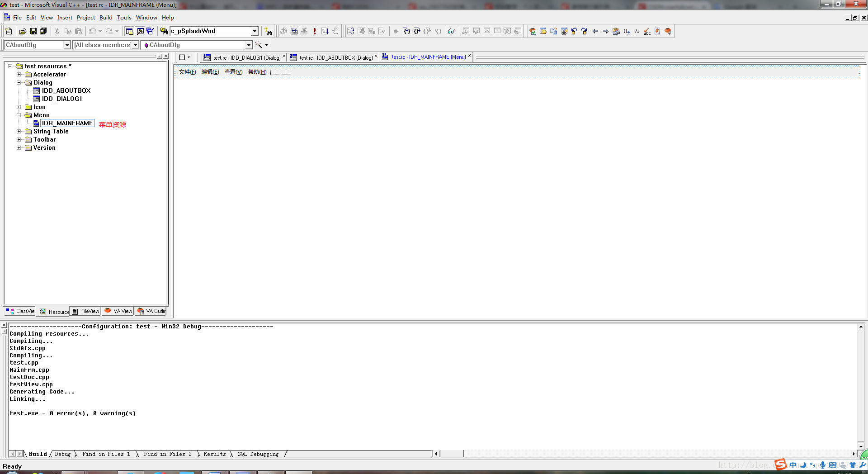The width and height of the screenshot is (868, 474).
Task: Click the Undo toolbar arrow icon
Action: pyautogui.click(x=92, y=31)
